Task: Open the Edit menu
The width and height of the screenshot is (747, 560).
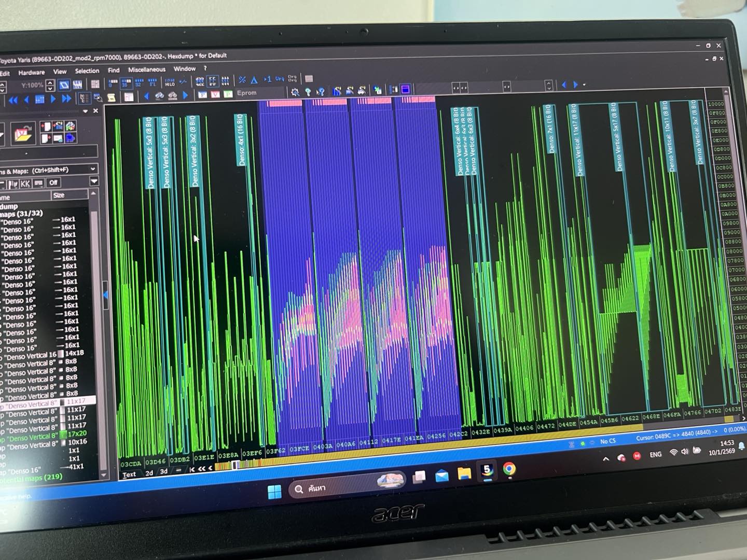Action: (5, 74)
